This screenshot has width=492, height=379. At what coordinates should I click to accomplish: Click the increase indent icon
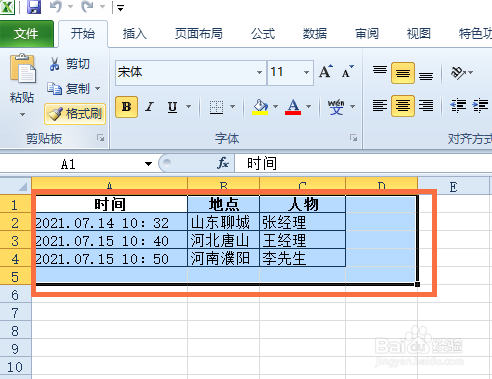click(x=480, y=106)
